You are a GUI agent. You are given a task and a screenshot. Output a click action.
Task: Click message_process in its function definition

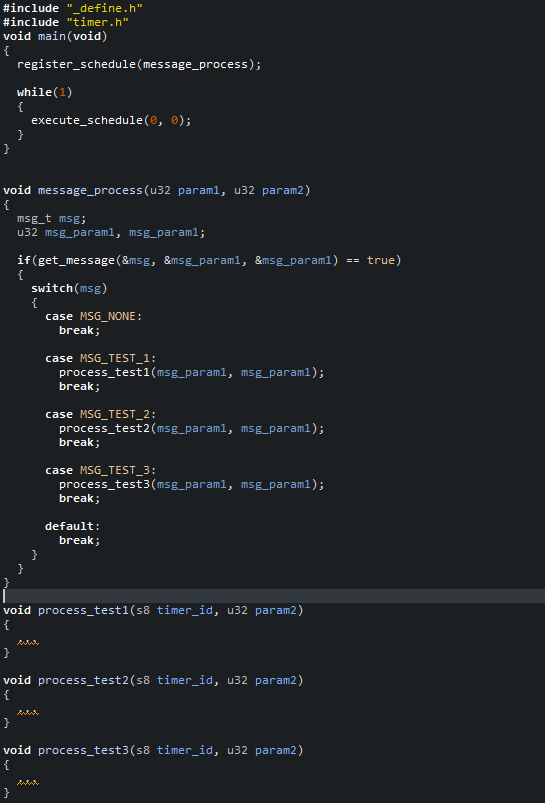[x=91, y=190]
